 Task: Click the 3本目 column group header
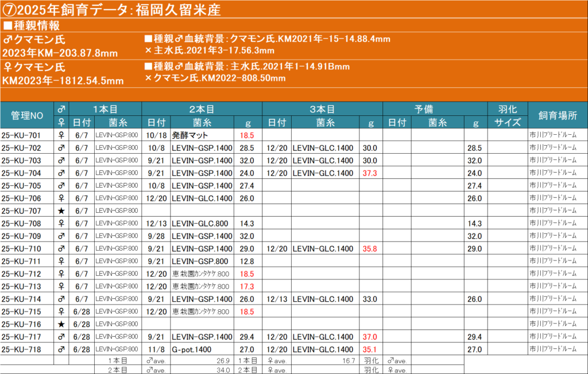[x=322, y=108]
